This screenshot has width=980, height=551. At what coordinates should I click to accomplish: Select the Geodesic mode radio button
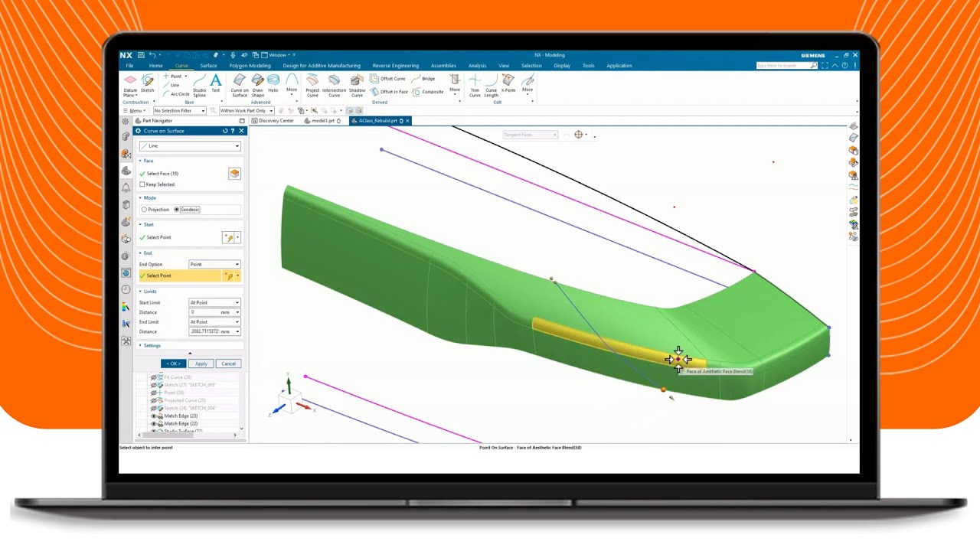pos(177,210)
